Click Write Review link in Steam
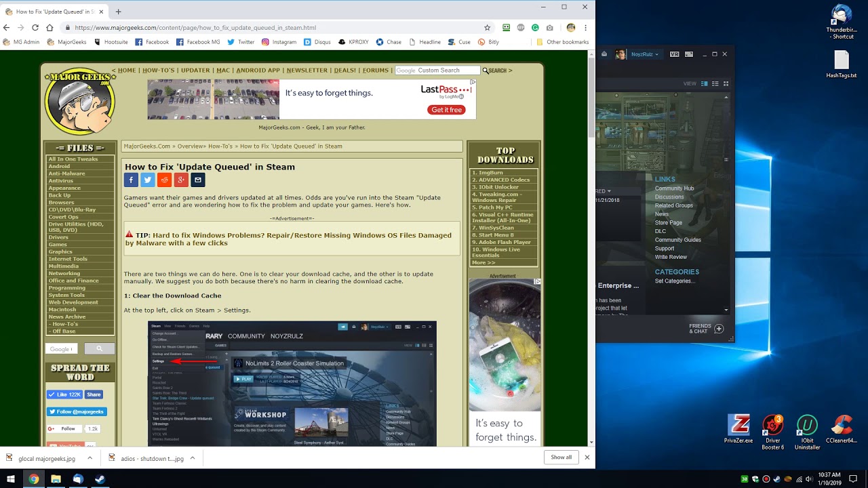Viewport: 868px width, 488px height. [671, 257]
